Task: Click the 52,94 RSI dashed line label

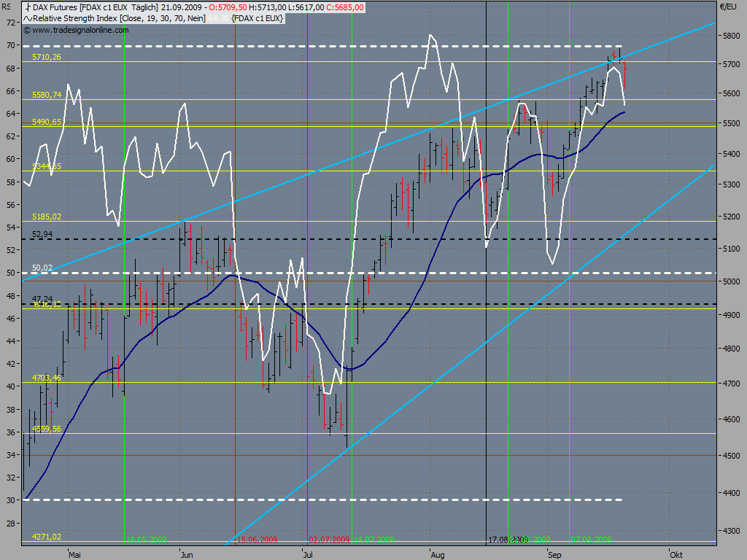Action: (x=42, y=234)
